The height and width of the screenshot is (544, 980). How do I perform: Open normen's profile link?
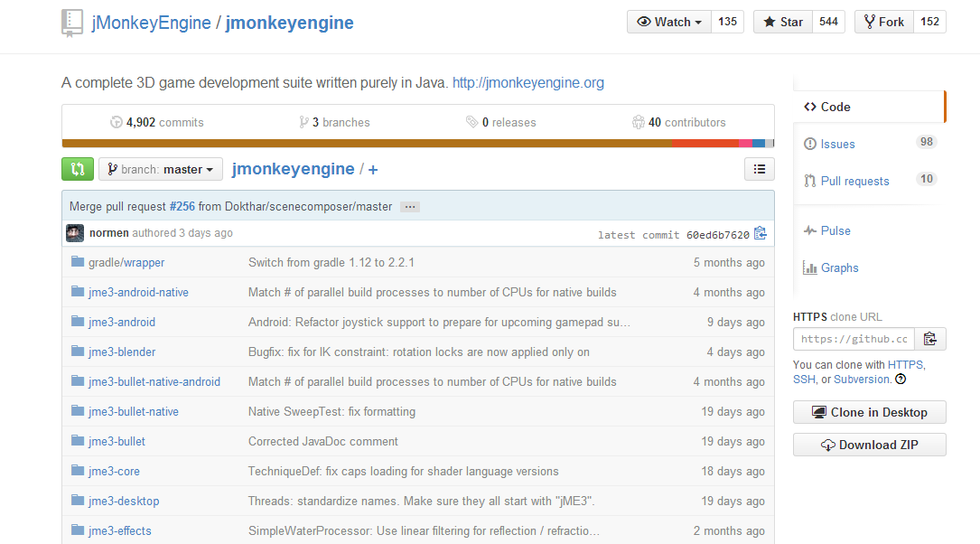click(108, 232)
